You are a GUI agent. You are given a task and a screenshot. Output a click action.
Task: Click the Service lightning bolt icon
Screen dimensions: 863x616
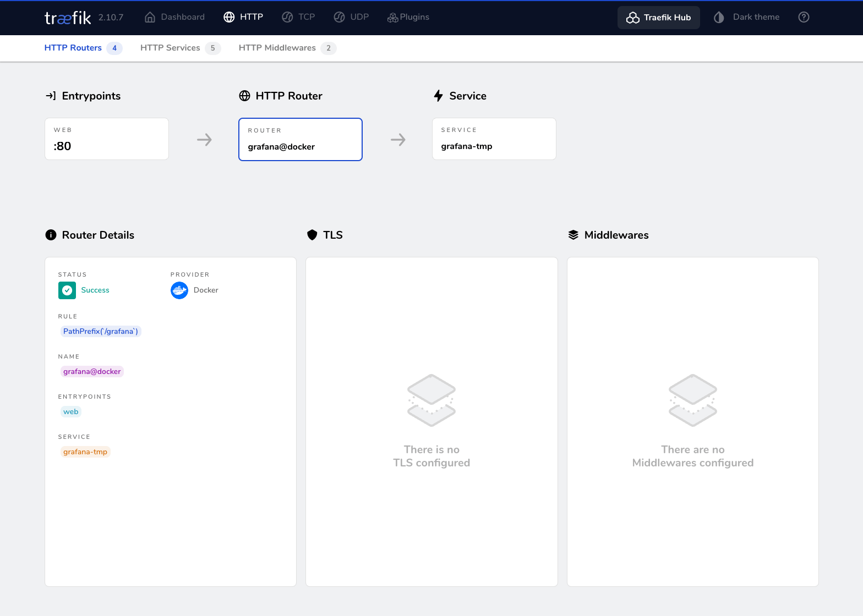point(438,96)
